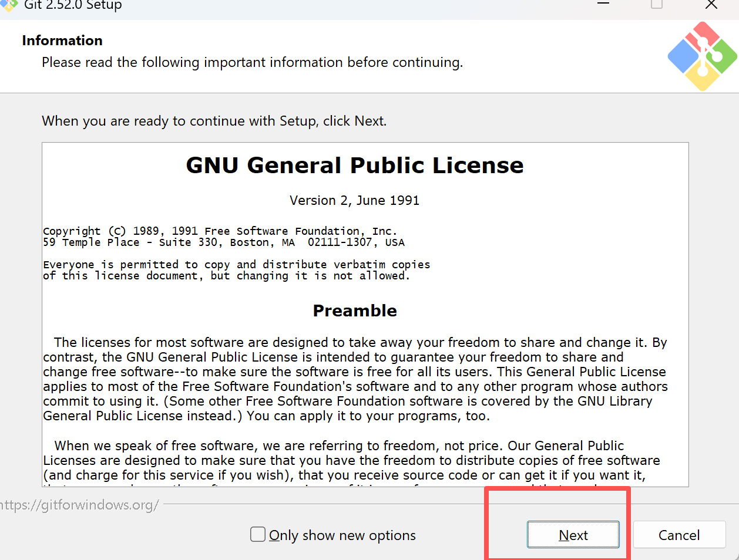Cancel the Git setup

click(679, 535)
